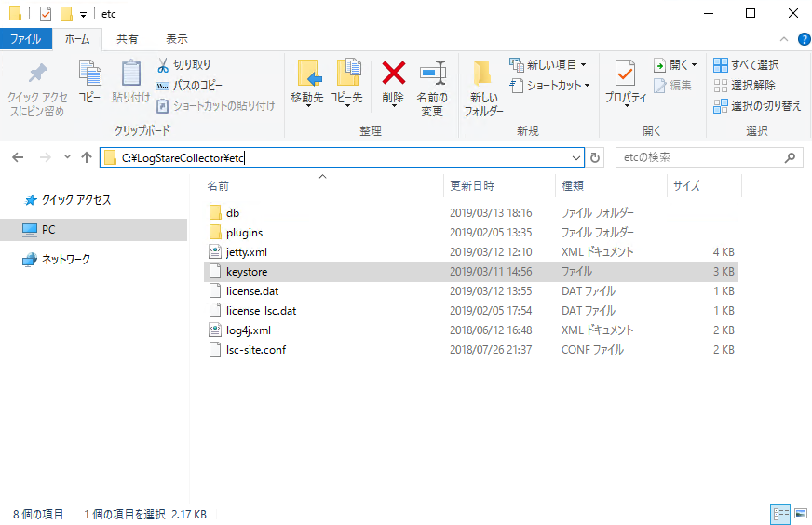Copy path of the selected file
This screenshot has height=525, width=812.
[x=190, y=86]
